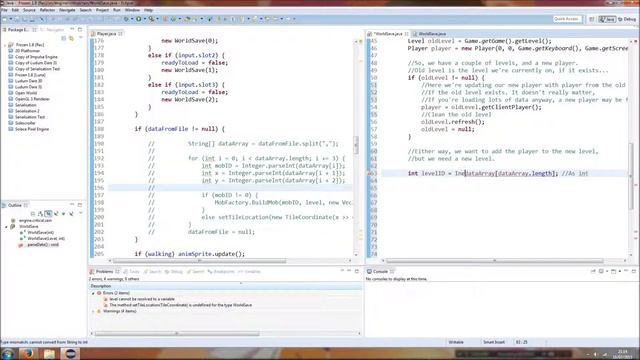This screenshot has height=360, width=640.
Task: Open the File menu
Action: pyautogui.click(x=4, y=10)
